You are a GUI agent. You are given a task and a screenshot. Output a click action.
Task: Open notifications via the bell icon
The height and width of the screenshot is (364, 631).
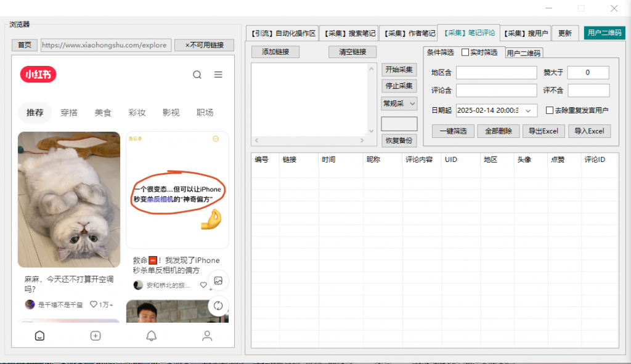151,336
